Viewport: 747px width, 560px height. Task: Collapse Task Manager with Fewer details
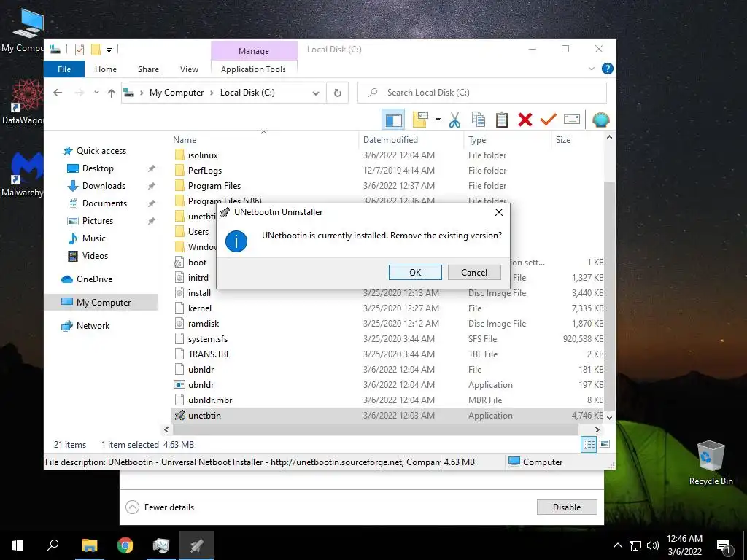tap(160, 507)
